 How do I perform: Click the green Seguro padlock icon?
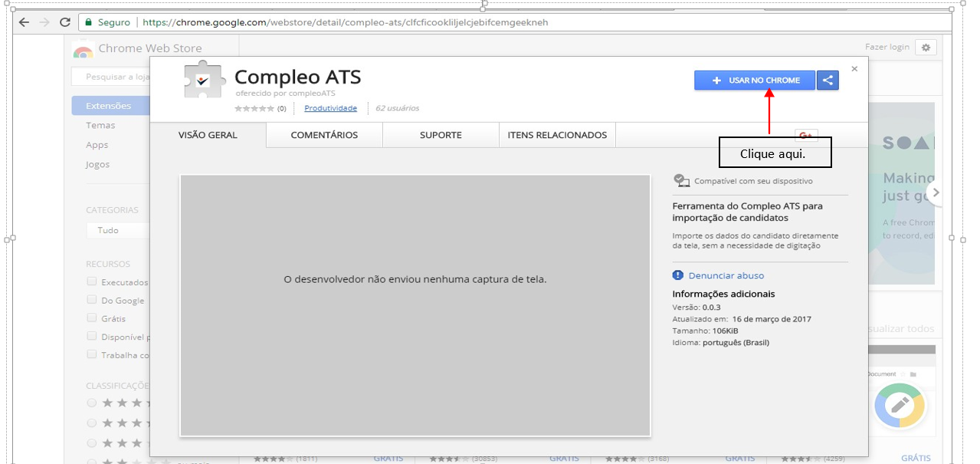click(89, 22)
